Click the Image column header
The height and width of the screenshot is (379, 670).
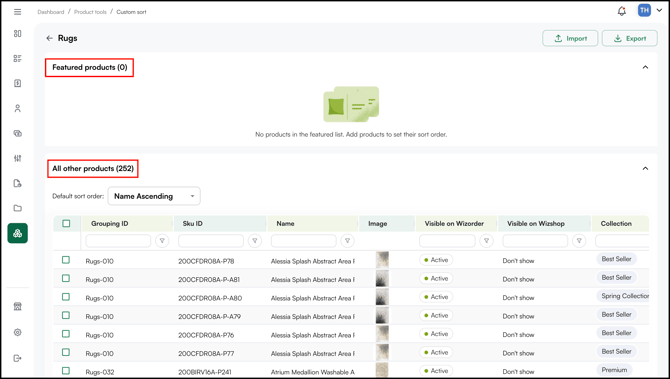pos(378,223)
